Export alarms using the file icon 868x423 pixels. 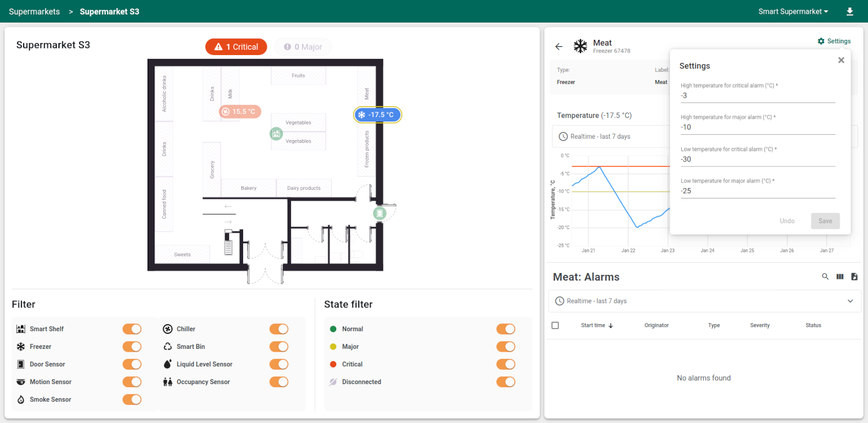854,277
